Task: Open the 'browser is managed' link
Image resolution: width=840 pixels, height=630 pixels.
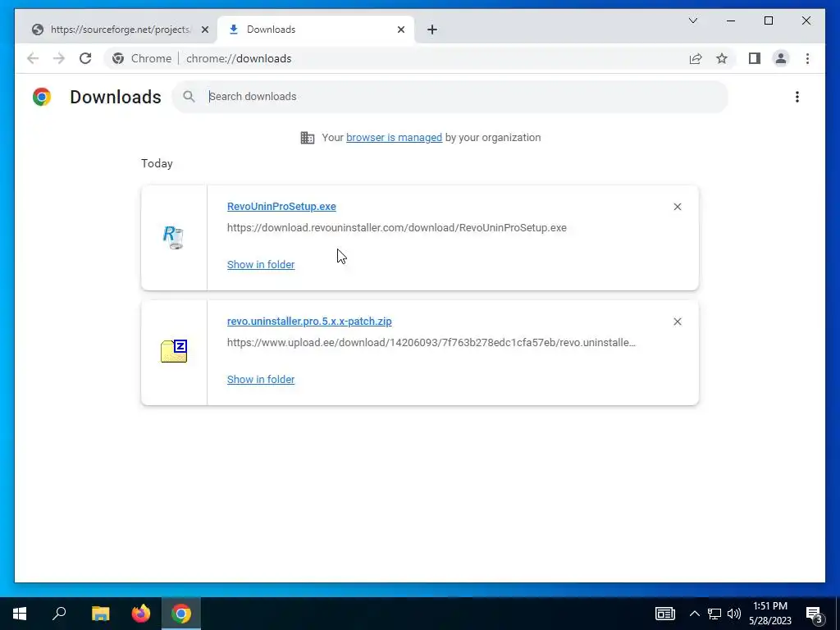Action: (394, 138)
